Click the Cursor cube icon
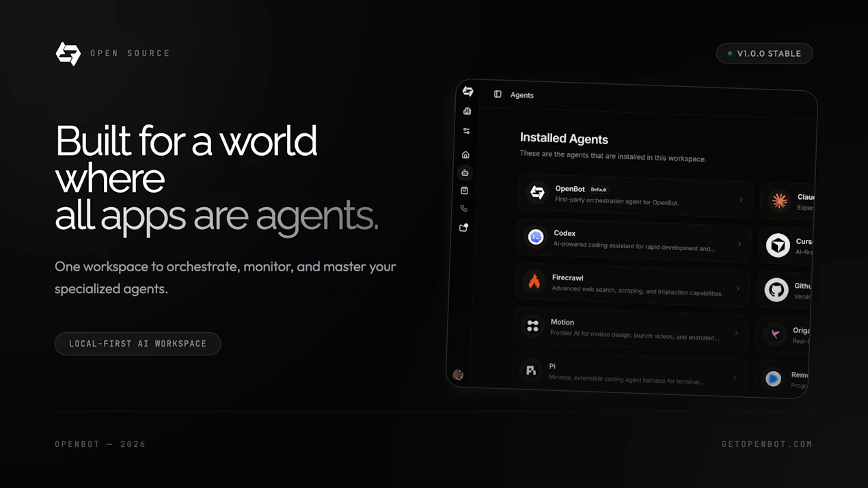868x488 pixels. click(x=778, y=245)
